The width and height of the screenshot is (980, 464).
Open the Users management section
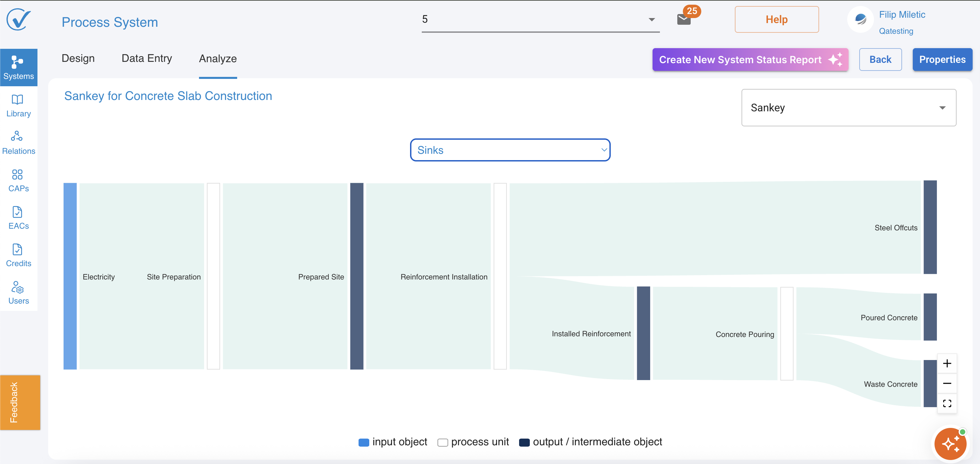18,293
